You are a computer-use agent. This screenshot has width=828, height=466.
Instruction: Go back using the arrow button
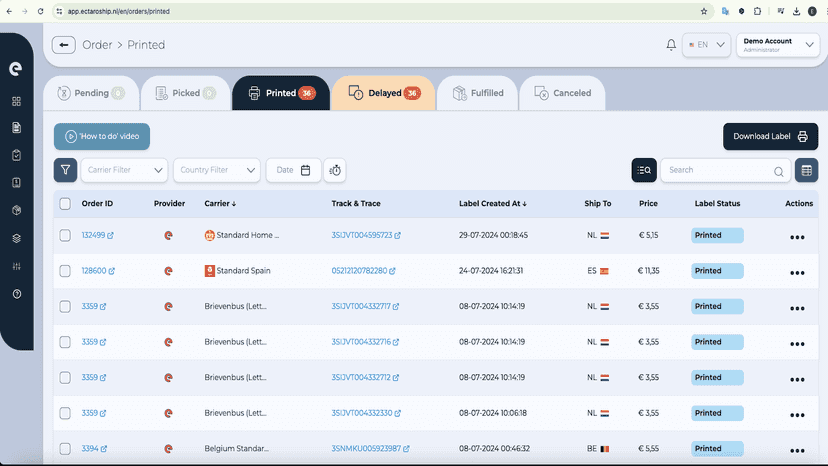click(64, 45)
